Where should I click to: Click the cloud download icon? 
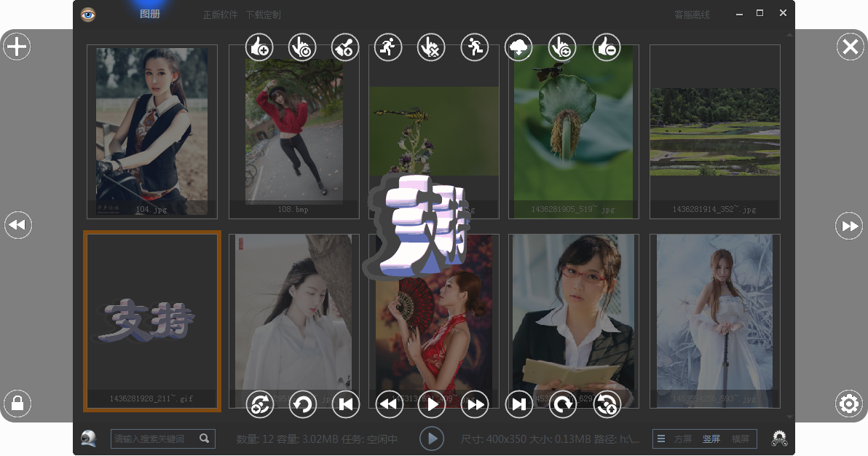(x=518, y=48)
